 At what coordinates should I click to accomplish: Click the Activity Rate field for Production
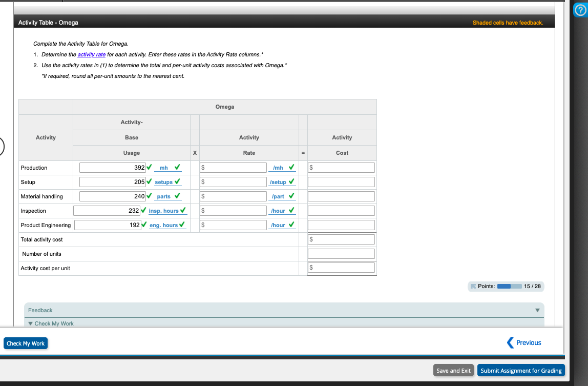pyautogui.click(x=233, y=167)
